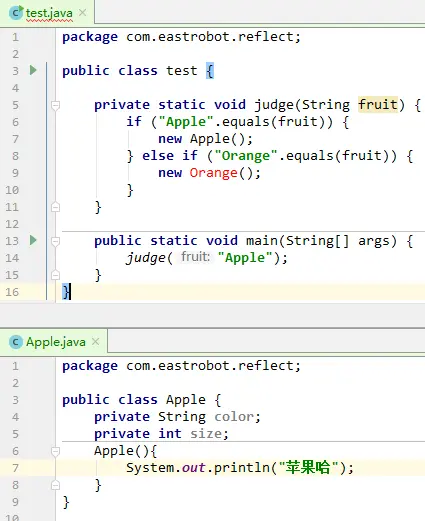Click the fold end marker at line 15 in test.java
Screen dimensions: 425x521
tap(56, 275)
